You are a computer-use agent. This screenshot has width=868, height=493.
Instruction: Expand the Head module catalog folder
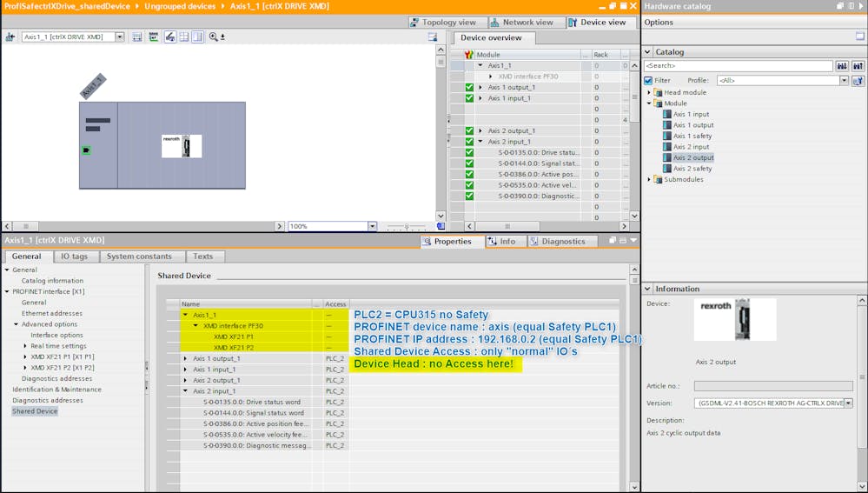click(x=649, y=92)
